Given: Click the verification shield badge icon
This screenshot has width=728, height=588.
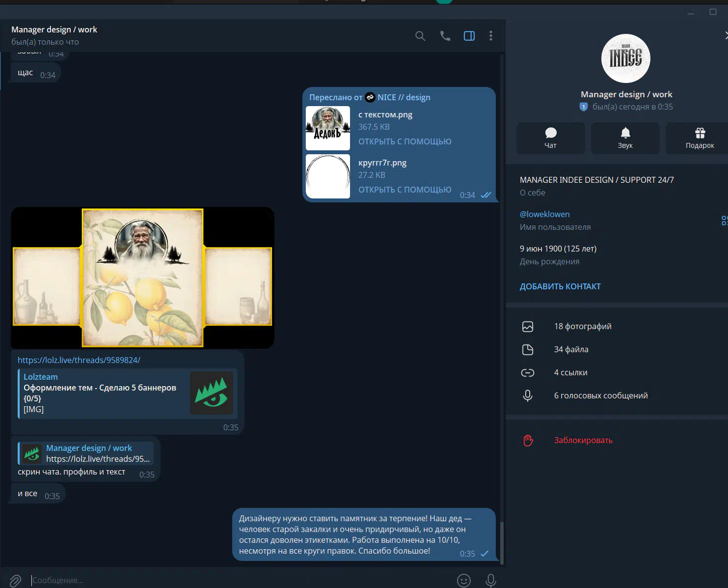Looking at the screenshot, I should click(584, 107).
